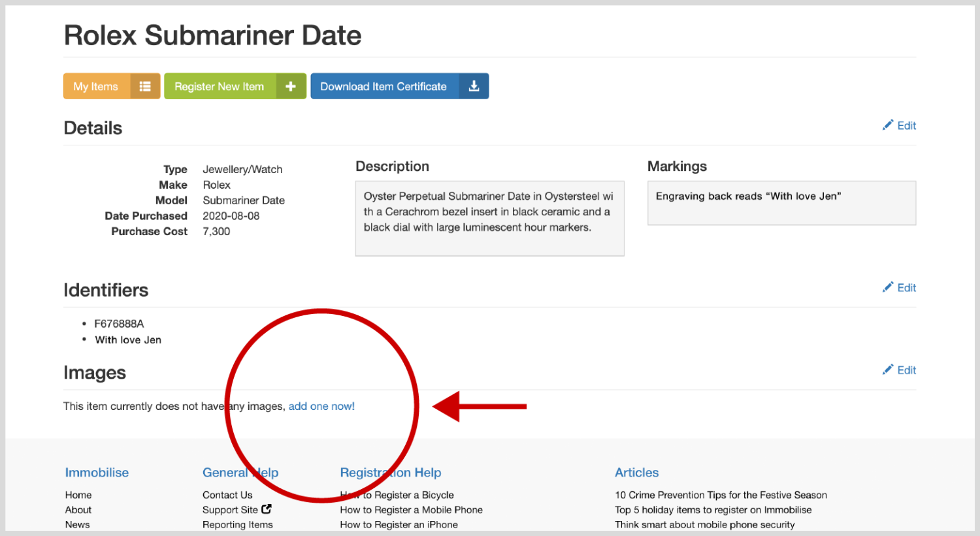980x536 pixels.
Task: Download Item Certificate
Action: click(384, 86)
